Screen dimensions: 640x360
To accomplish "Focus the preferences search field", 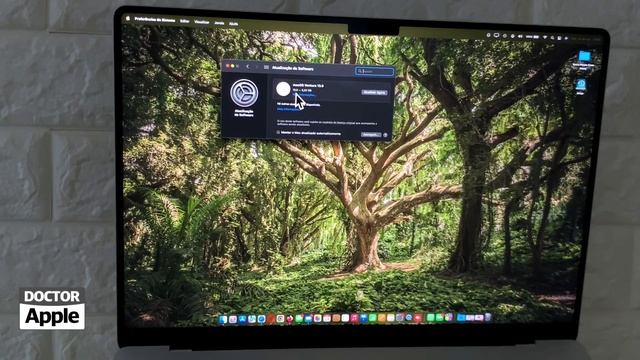I will tap(374, 71).
